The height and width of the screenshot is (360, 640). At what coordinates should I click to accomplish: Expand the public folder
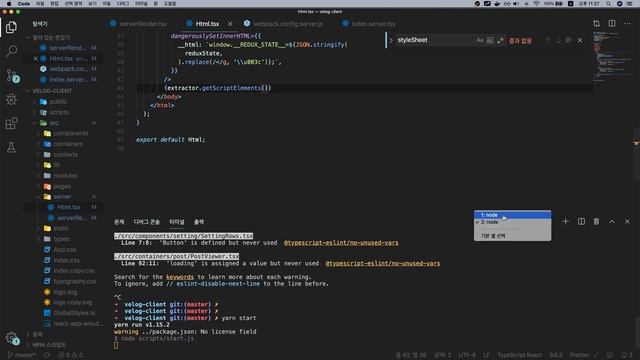pos(58,102)
